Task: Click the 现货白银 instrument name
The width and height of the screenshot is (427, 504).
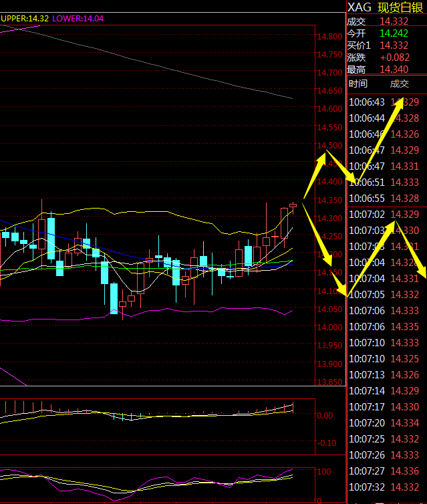Action: (400, 7)
